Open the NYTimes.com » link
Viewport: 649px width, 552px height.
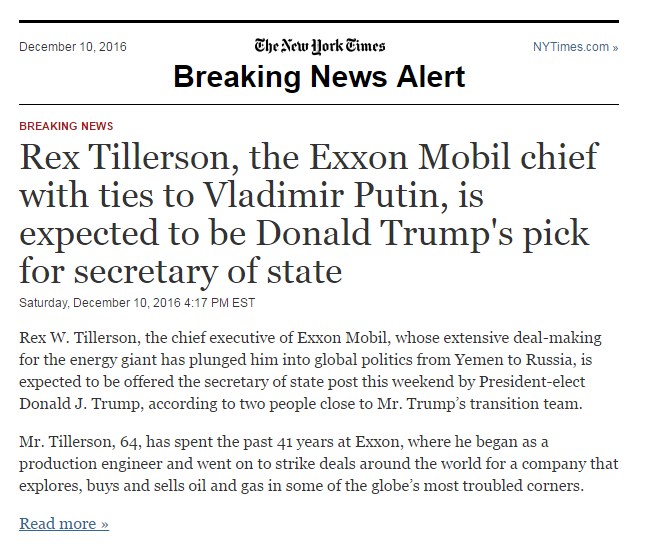point(575,47)
